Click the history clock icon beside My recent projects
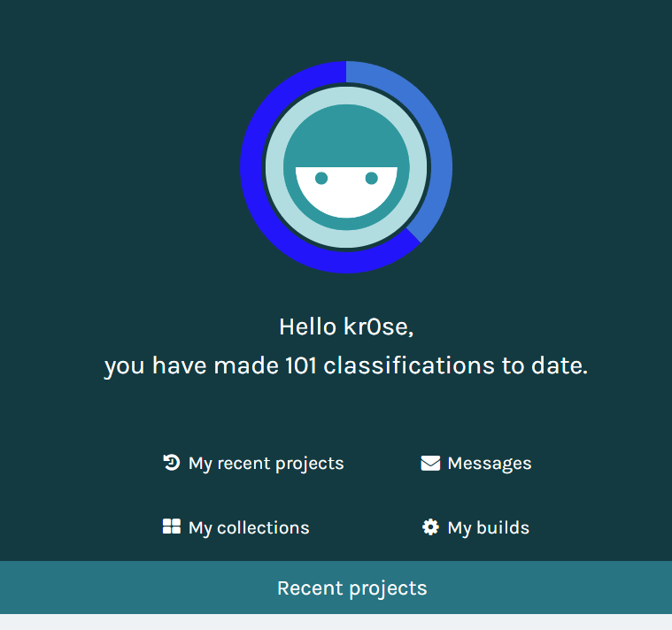Screen dimensions: 672x630 [172, 463]
